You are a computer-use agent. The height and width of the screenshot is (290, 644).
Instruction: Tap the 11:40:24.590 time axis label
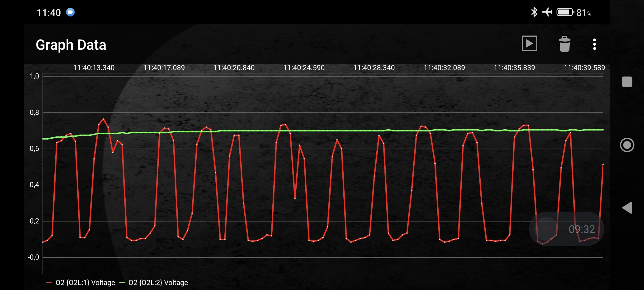304,68
